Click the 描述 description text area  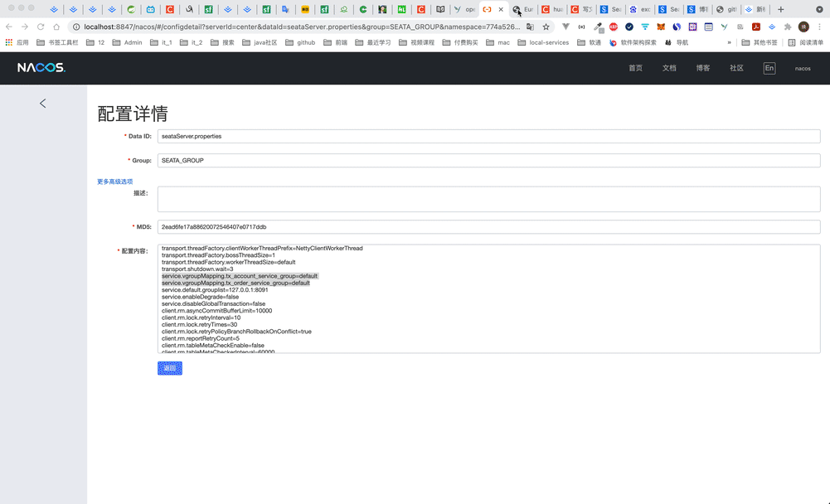coord(488,199)
